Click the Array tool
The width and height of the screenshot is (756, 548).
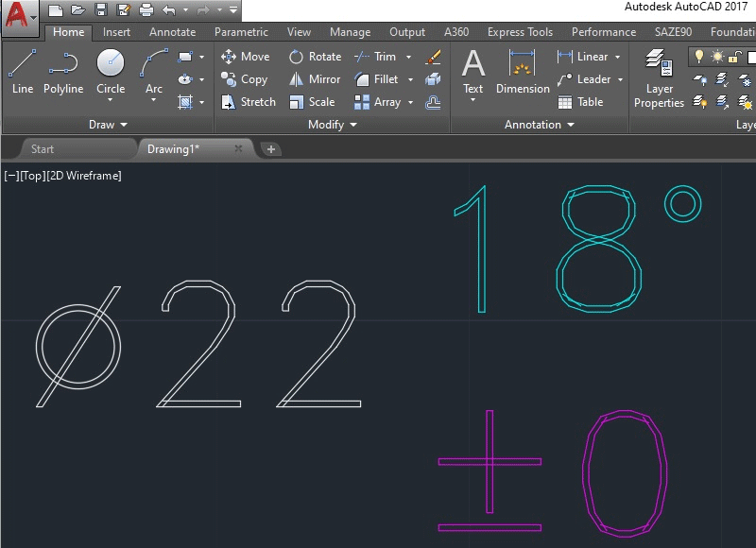(x=377, y=102)
